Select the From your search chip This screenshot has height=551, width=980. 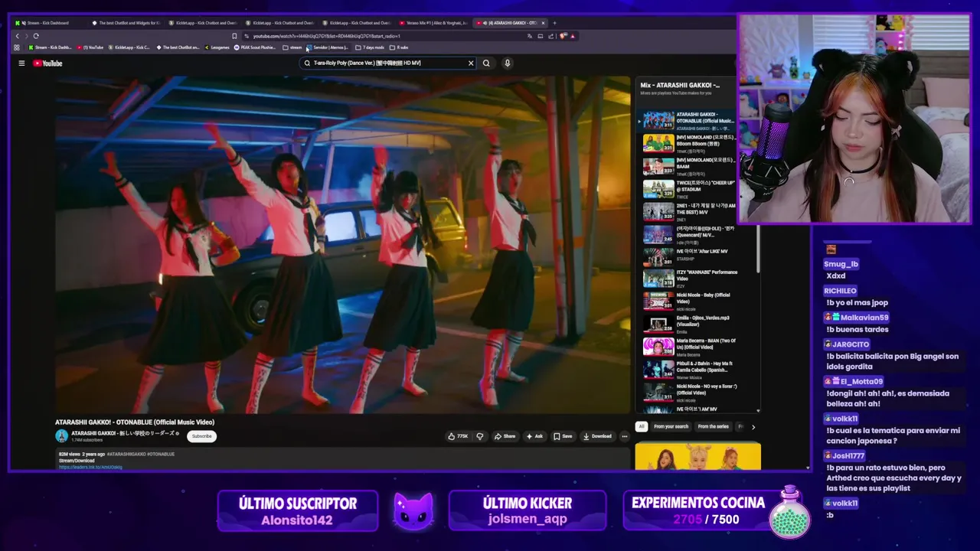671,426
